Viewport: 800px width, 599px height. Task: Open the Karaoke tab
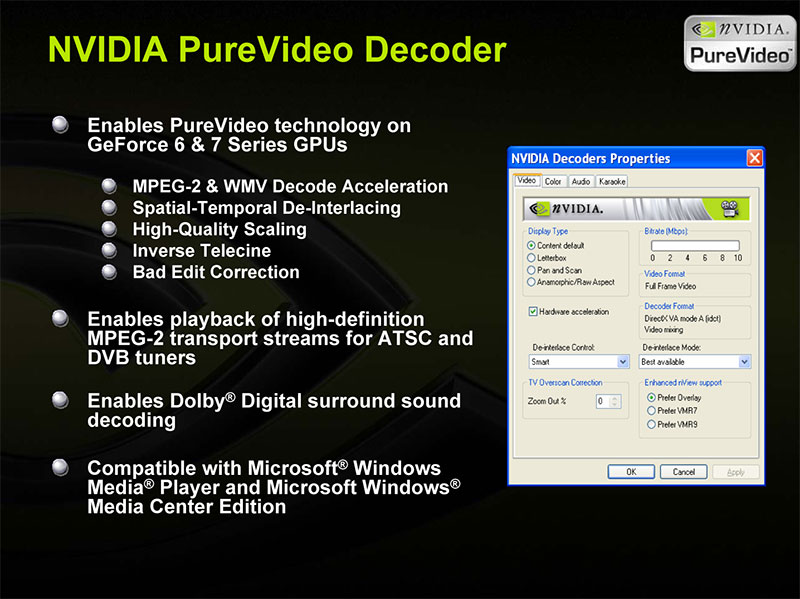click(x=612, y=181)
